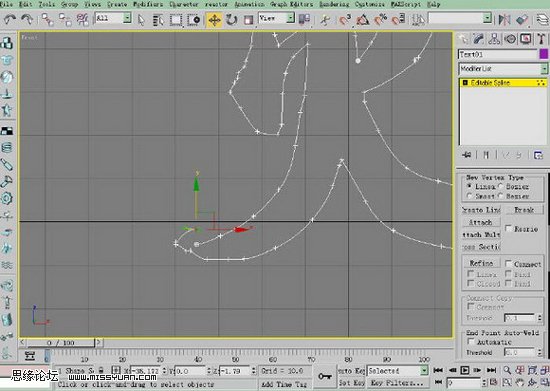
Task: Open the Edit menu
Action: (x=25, y=5)
